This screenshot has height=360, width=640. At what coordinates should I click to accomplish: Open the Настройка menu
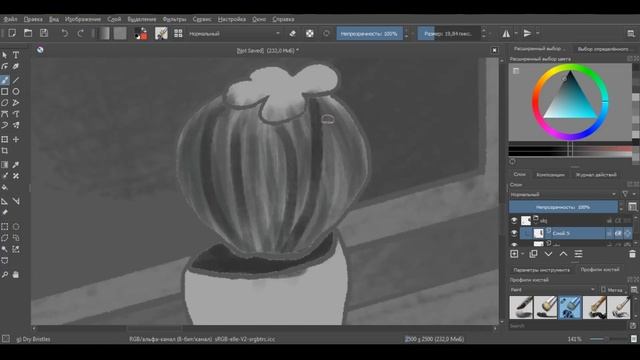(x=231, y=19)
